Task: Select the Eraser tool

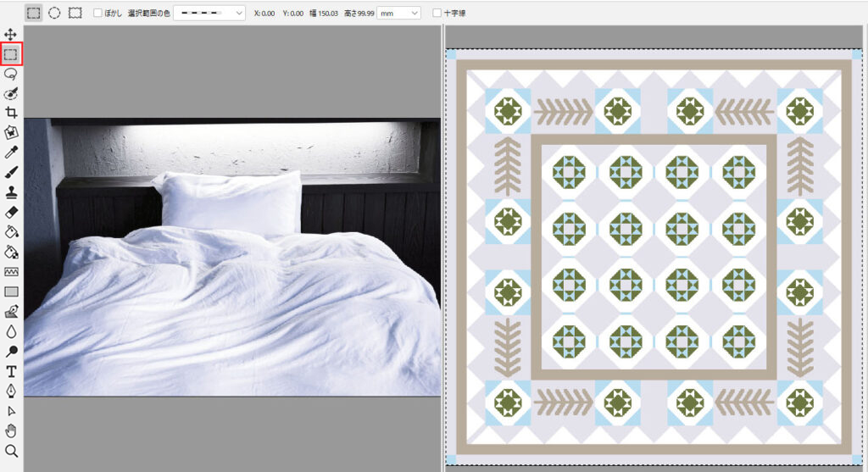Action: [x=10, y=212]
